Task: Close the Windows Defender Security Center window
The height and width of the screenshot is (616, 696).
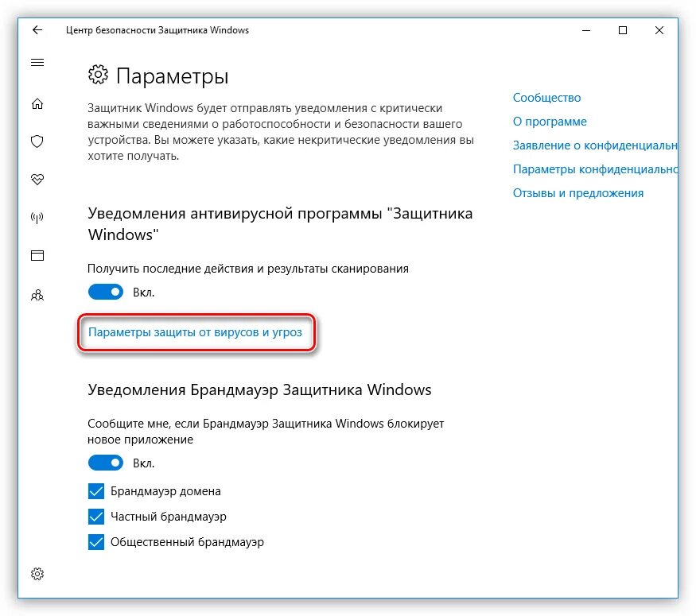Action: 659,30
